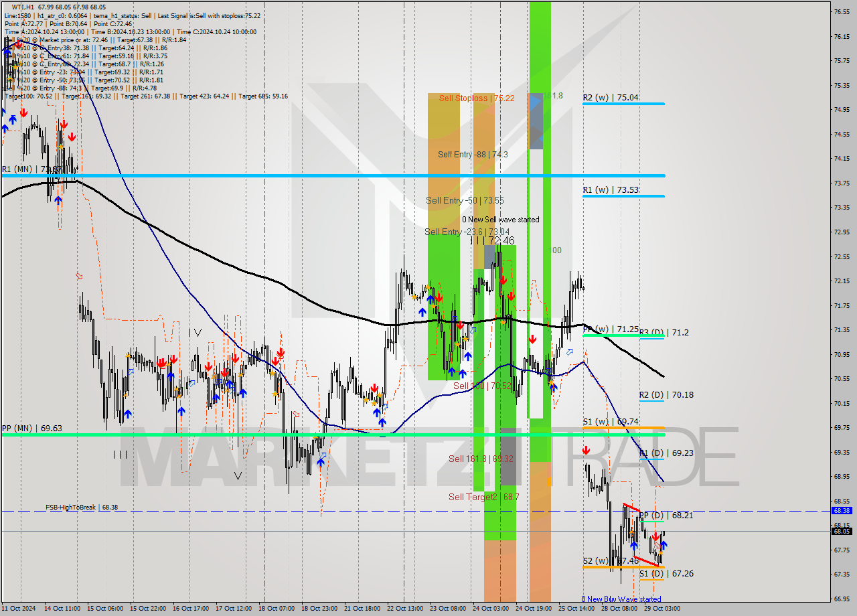Click the 'Point A:72.77' info text
The width and height of the screenshot is (857, 616).
coord(23,23)
